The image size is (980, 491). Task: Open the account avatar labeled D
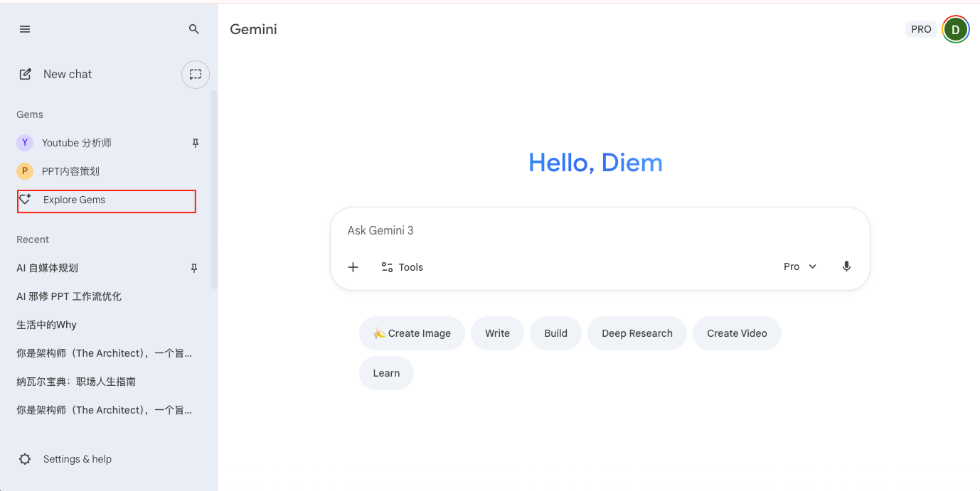pyautogui.click(x=955, y=29)
